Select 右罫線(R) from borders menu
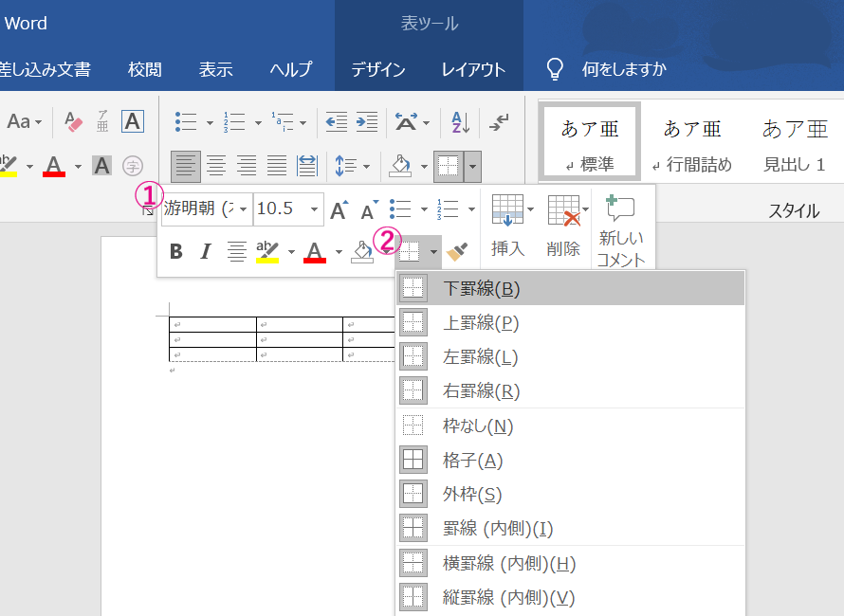844x616 pixels. [571, 390]
